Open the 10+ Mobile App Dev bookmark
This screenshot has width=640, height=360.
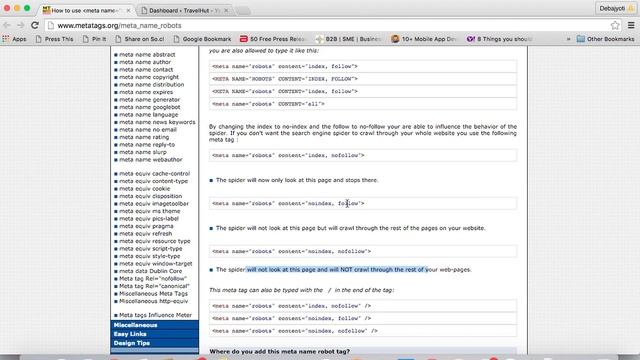(424, 39)
